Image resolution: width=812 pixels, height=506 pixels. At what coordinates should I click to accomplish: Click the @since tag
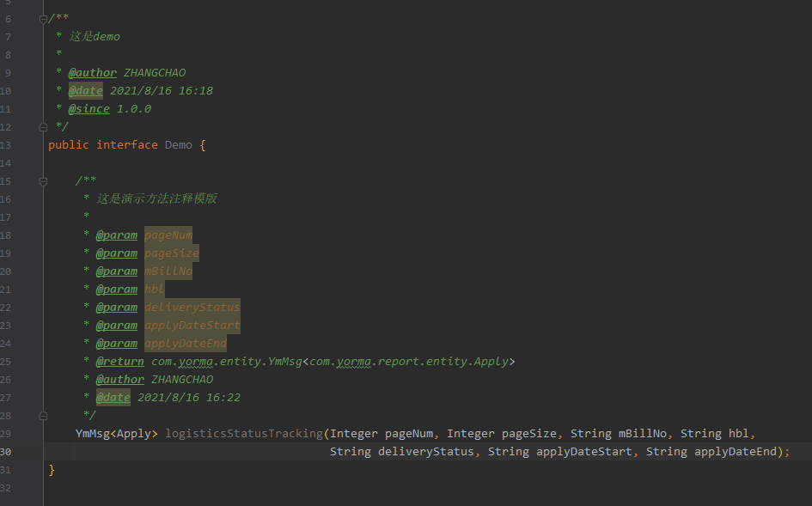coord(89,109)
